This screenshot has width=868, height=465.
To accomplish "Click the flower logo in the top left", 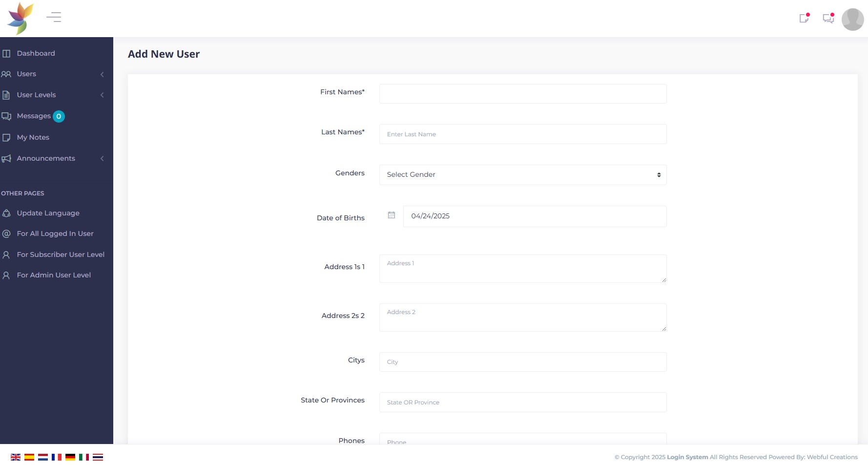I will (20, 18).
